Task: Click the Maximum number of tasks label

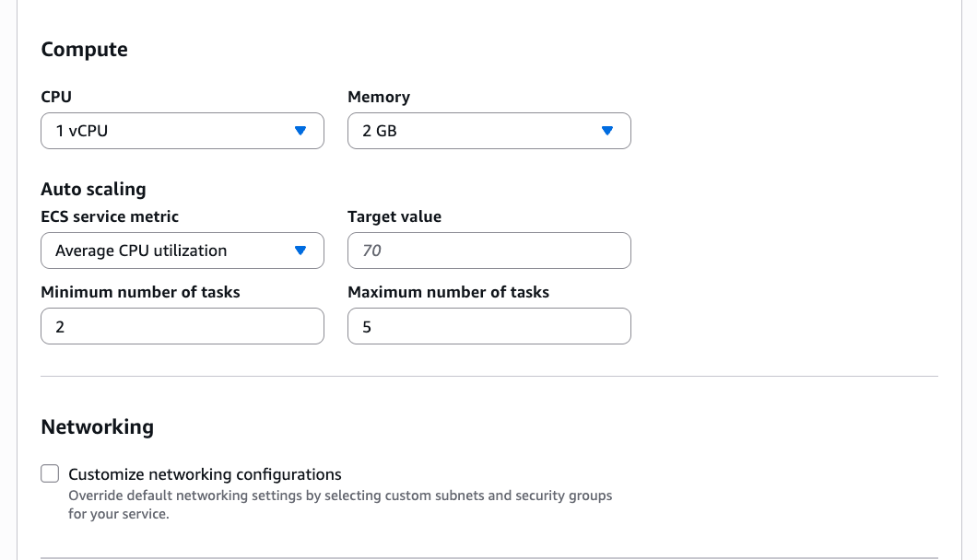Action: [x=448, y=292]
